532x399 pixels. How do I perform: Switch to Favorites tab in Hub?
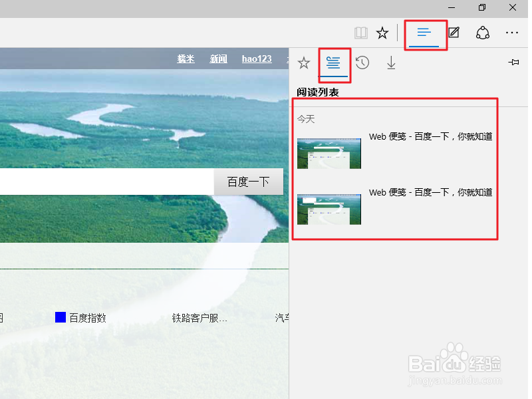(x=304, y=63)
